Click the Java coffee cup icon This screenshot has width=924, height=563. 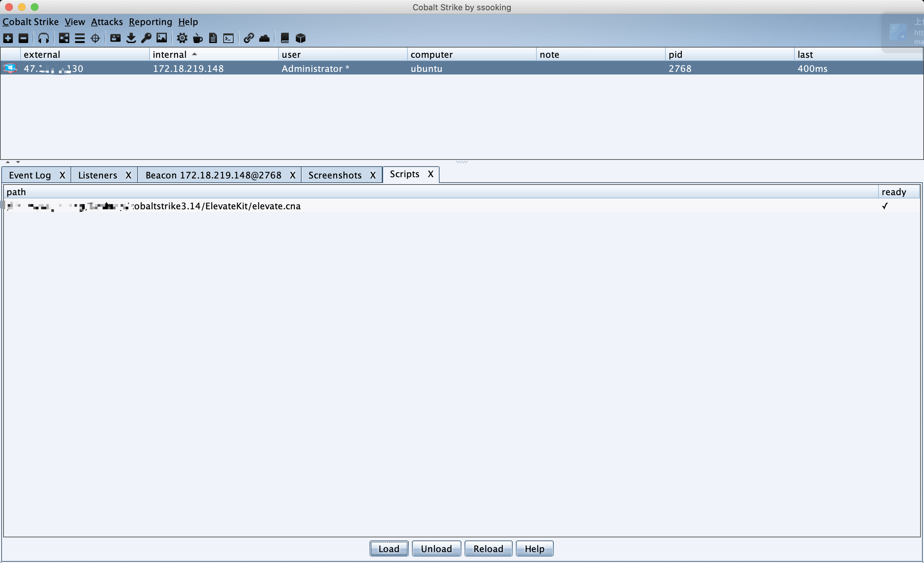(x=198, y=38)
